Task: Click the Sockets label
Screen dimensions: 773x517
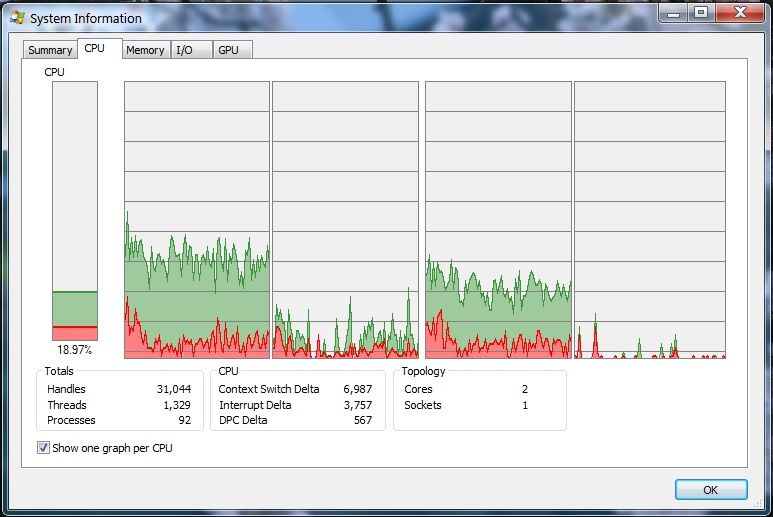Action: coord(422,405)
